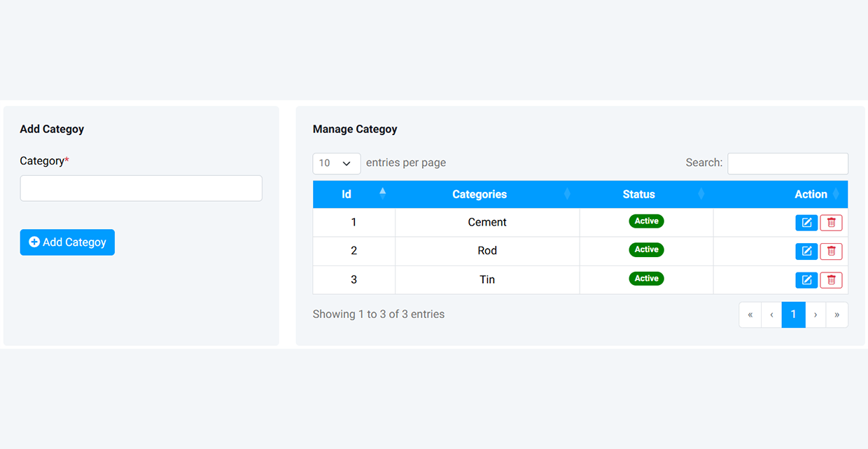Viewport: 868px width, 449px height.
Task: Click Id cell with value 1
Action: click(x=353, y=222)
